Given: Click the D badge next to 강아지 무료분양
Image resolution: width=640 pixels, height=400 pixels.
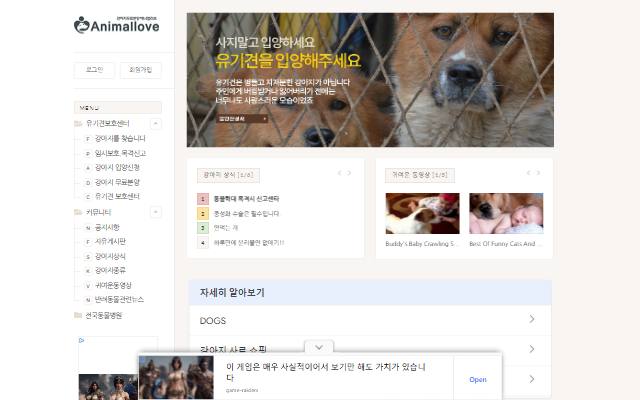Looking at the screenshot, I should pos(88,183).
